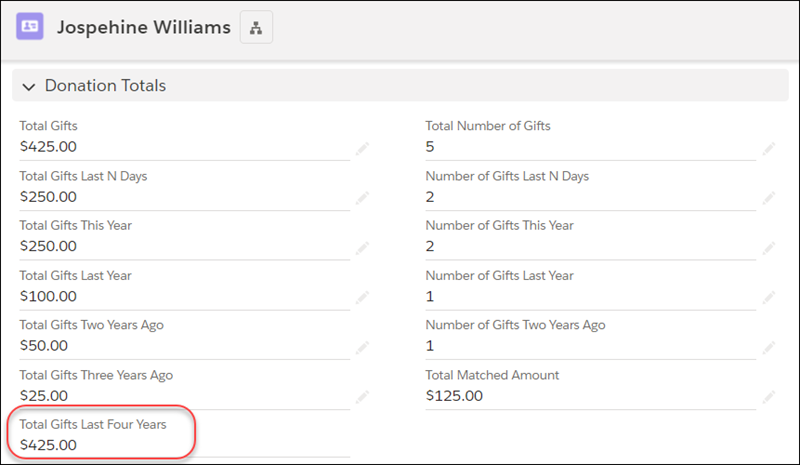Viewport: 800px width, 465px height.
Task: Select the Total Matched Amount value $125.00
Action: [454, 396]
